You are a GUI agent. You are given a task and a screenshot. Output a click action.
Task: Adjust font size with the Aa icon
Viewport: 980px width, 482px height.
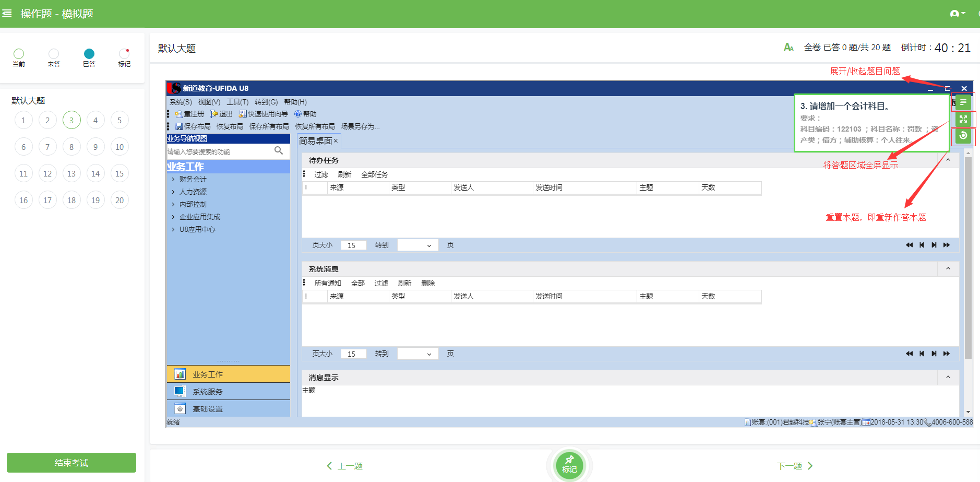(x=788, y=48)
